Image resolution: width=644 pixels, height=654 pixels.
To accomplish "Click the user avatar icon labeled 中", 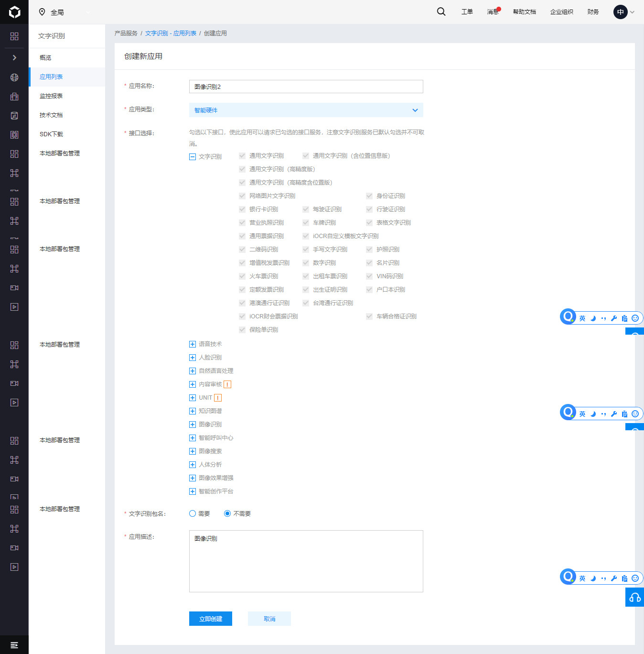I will pos(620,12).
